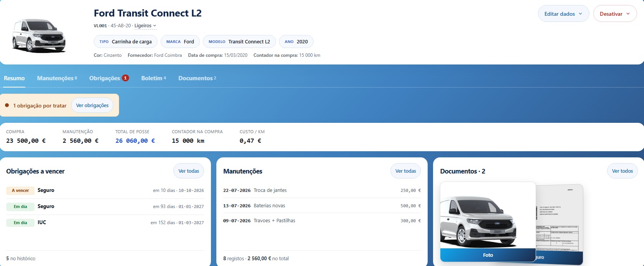Open the Desativar dropdown
This screenshot has width=644, height=266.
615,14
